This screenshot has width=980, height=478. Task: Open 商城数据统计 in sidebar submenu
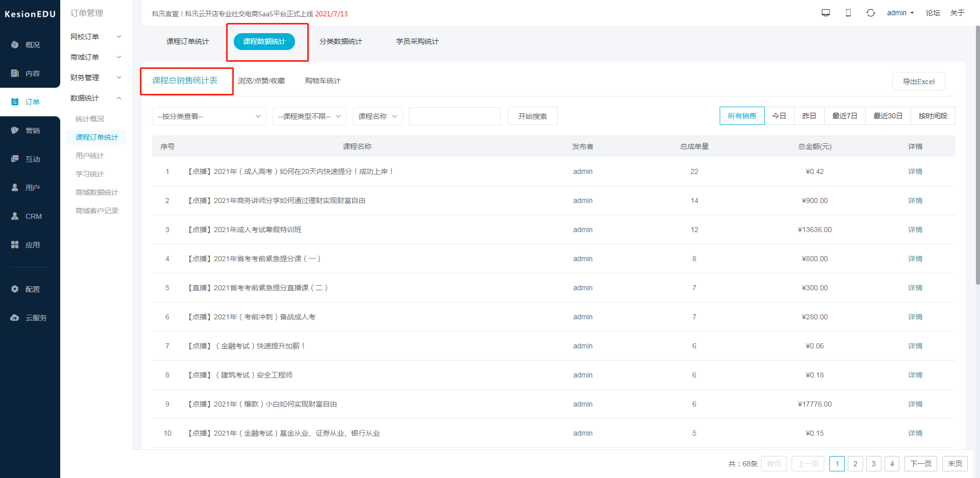96,192
